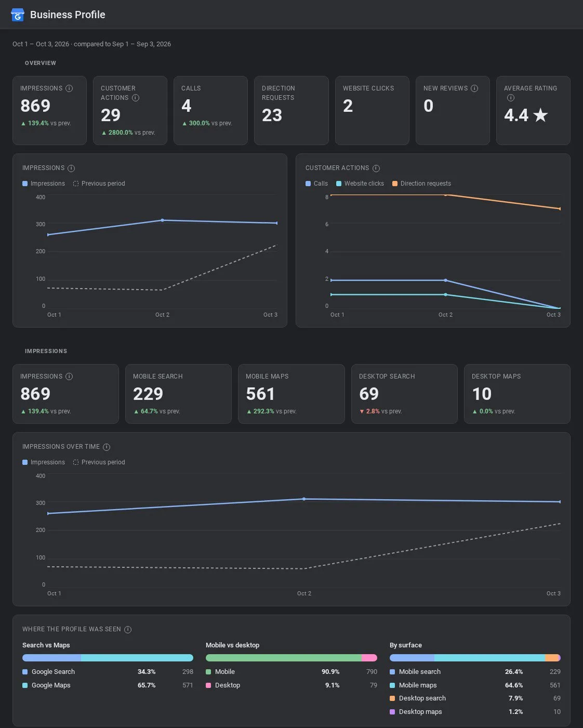Click info icon under Average Rating
The height and width of the screenshot is (728, 583).
point(511,98)
